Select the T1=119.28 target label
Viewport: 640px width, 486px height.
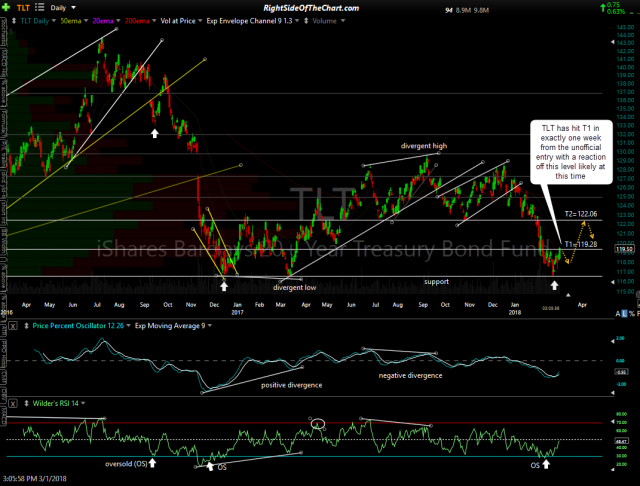point(581,244)
